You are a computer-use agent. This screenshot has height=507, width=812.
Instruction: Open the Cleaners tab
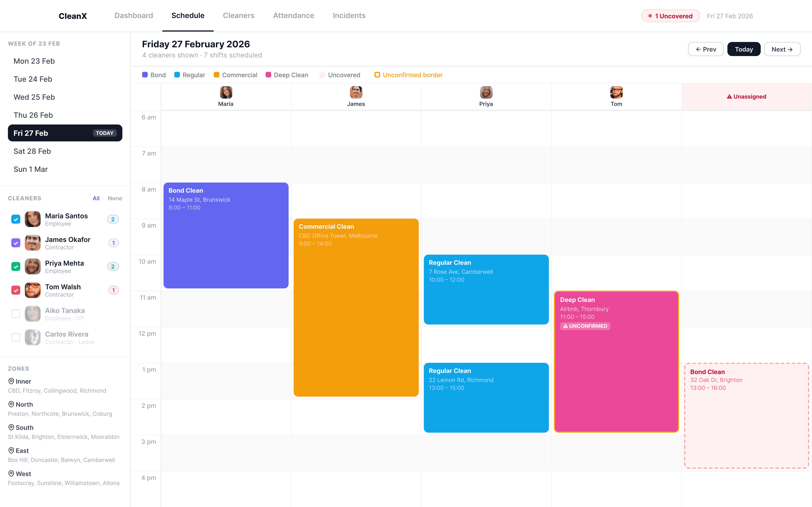coord(239,15)
